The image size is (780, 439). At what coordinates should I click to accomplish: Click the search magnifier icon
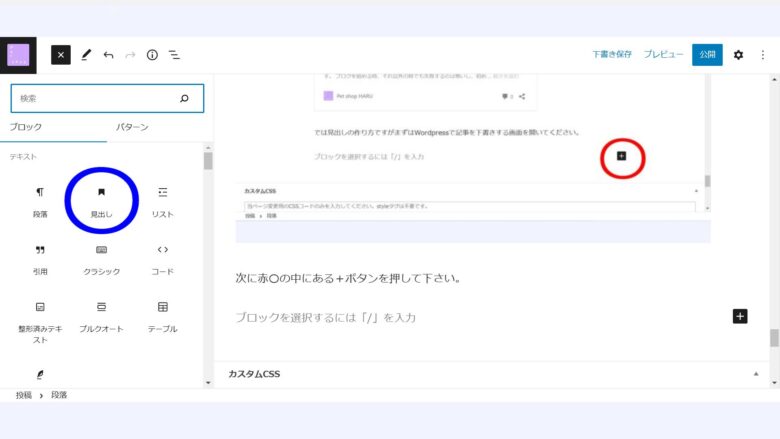tap(184, 98)
